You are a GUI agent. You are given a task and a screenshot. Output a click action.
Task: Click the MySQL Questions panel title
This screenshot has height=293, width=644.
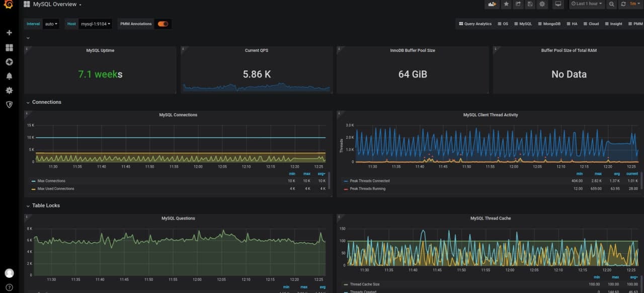click(178, 218)
